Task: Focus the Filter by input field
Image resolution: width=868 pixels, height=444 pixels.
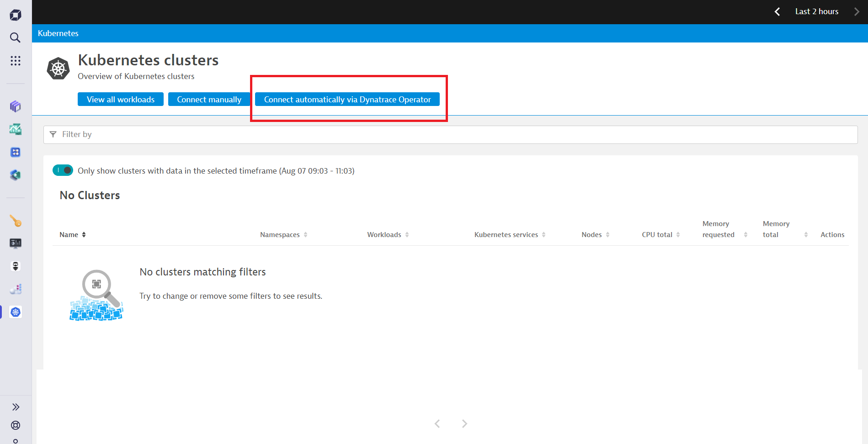Action: (450, 135)
